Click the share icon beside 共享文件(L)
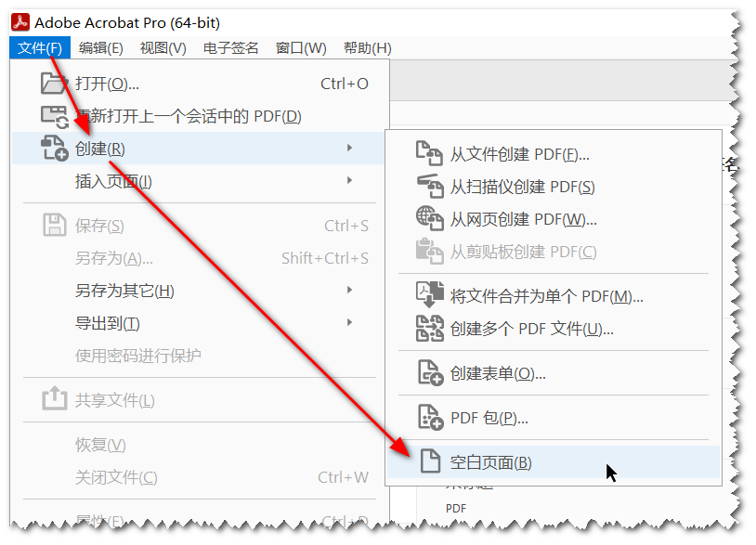Screen dimensions: 756x545 (x=55, y=398)
